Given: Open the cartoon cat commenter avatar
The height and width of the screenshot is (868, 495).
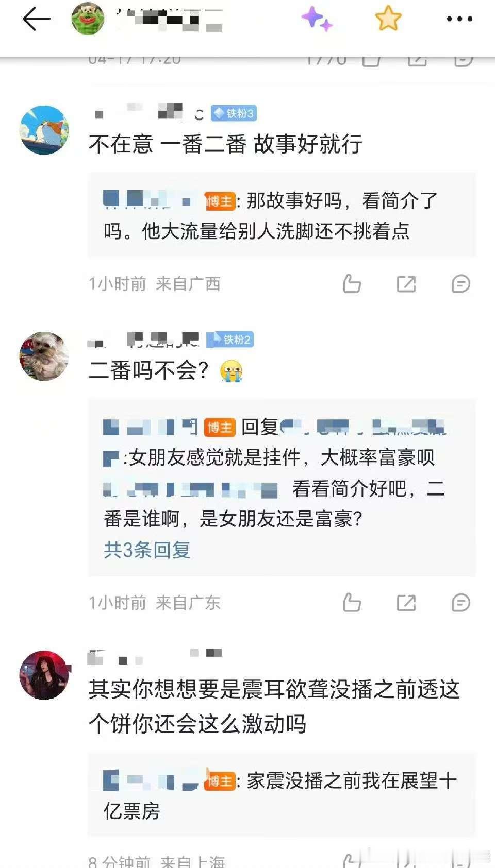Looking at the screenshot, I should point(44,130).
